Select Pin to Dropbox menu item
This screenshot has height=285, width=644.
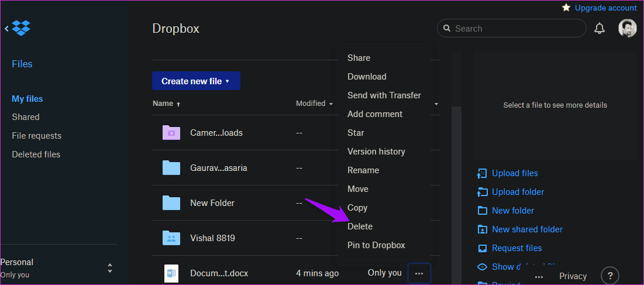click(x=376, y=245)
